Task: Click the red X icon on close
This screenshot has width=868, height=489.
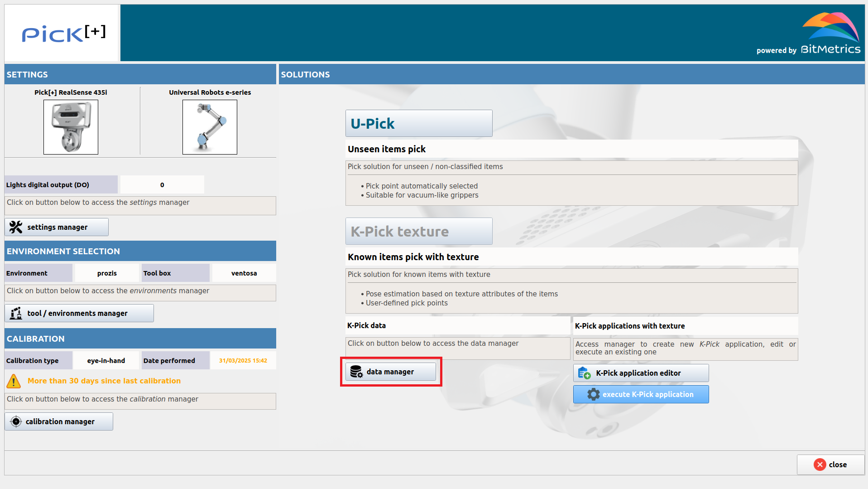Action: click(x=820, y=465)
